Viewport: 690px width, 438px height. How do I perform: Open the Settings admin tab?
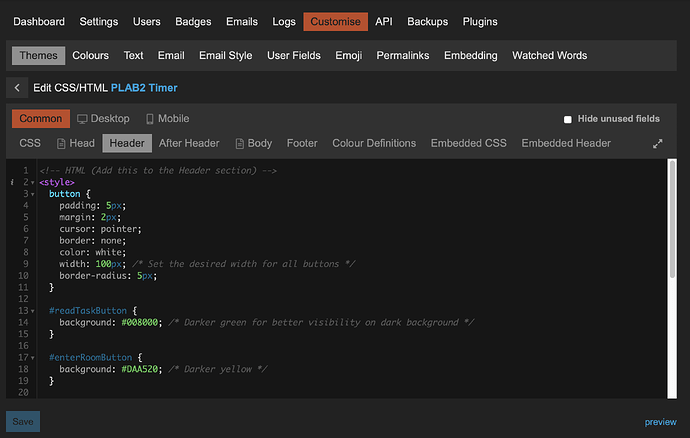point(99,22)
